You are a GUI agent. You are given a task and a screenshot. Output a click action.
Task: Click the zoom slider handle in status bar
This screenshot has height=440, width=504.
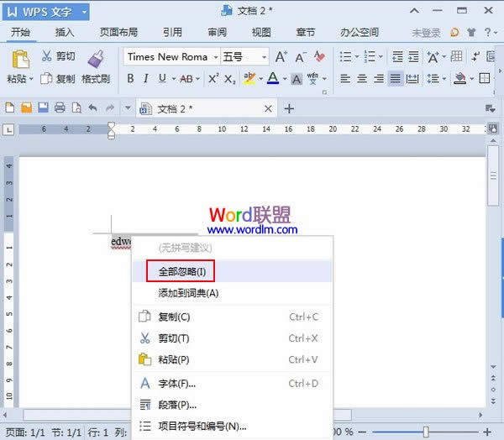pos(426,431)
